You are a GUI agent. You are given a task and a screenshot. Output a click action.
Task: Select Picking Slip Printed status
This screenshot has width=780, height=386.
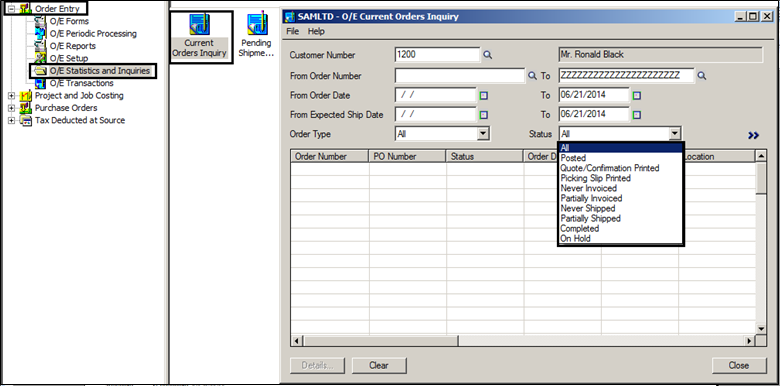620,178
